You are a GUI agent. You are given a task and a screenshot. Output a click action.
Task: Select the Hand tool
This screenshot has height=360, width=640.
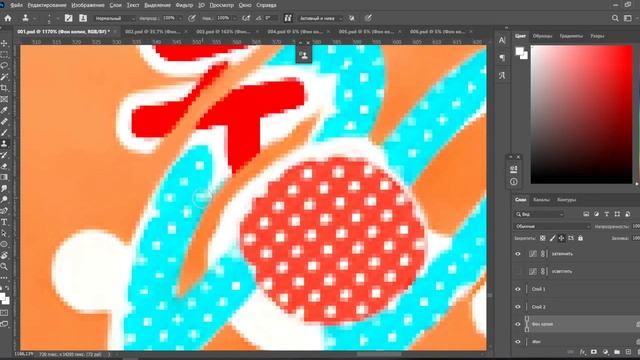(4, 256)
